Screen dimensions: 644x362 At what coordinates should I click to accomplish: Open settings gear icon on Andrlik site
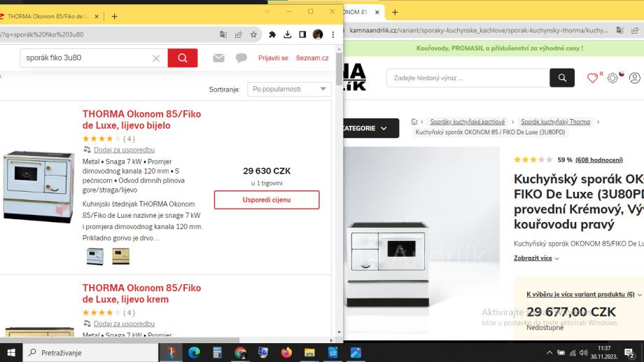(612, 78)
